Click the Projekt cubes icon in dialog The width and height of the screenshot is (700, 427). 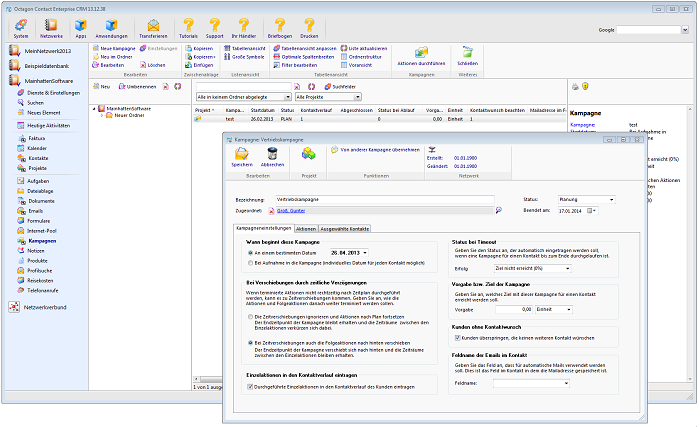click(308, 154)
